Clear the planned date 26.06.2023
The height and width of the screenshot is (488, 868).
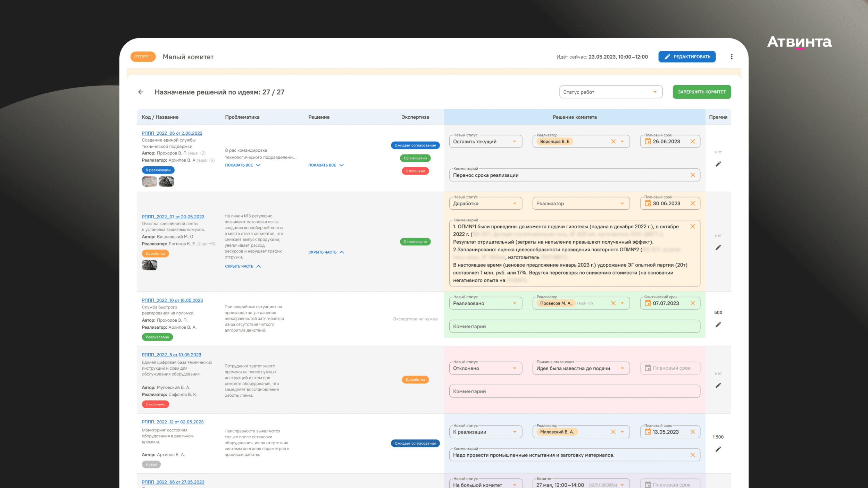pos(692,141)
